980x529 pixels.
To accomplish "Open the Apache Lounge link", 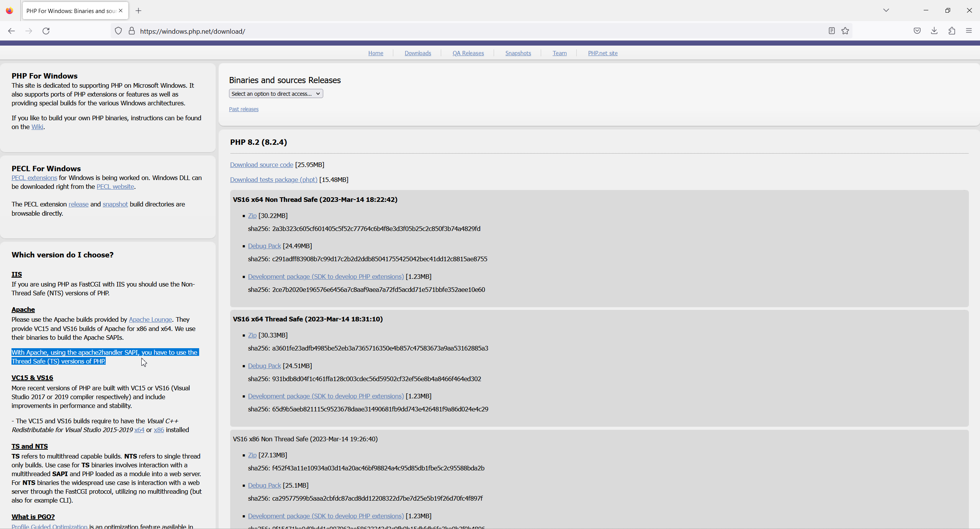I will coord(150,319).
